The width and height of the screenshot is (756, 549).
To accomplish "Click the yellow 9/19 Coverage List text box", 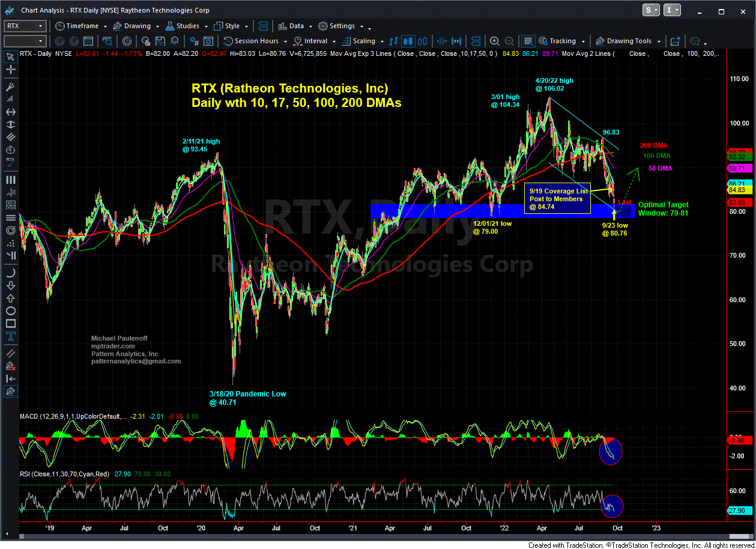I will click(558, 199).
